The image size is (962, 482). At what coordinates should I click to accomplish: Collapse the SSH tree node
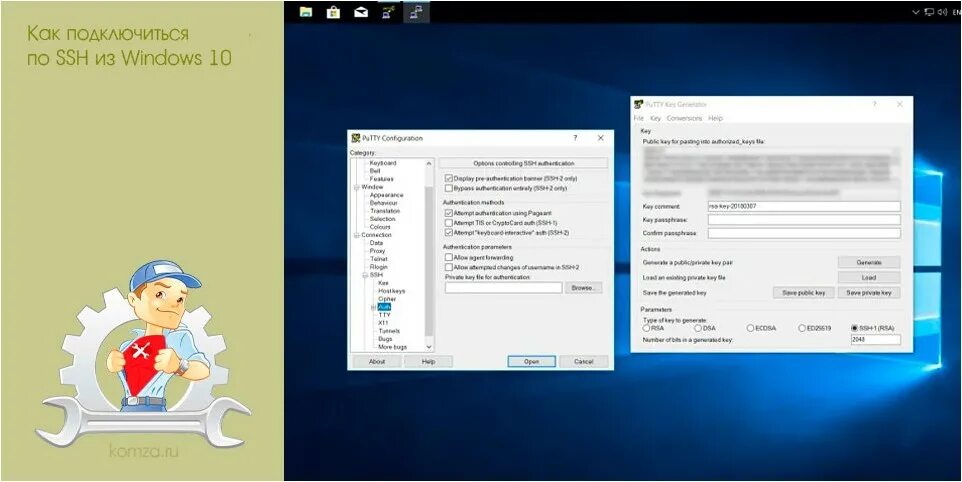point(365,275)
